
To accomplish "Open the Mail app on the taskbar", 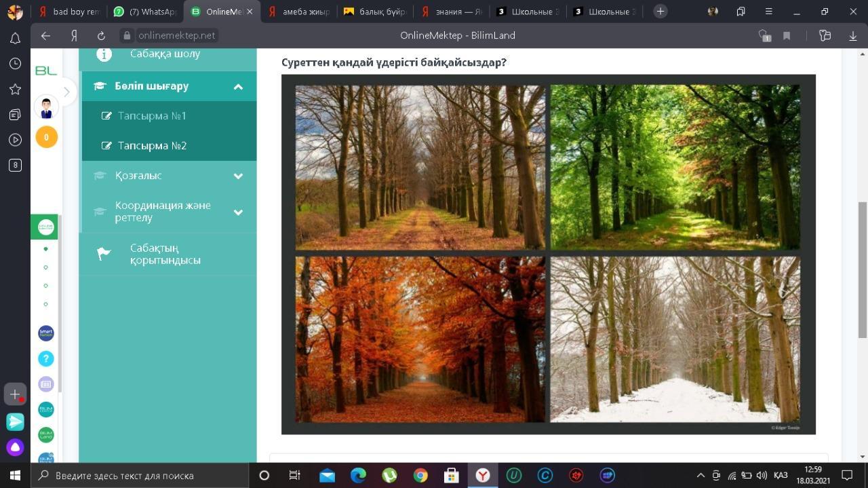I will [327, 476].
